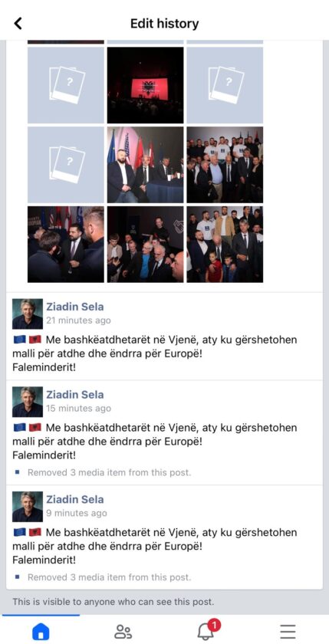Open Ziadin Sela name from 15 minutes ago
329x644 pixels.
pos(74,395)
